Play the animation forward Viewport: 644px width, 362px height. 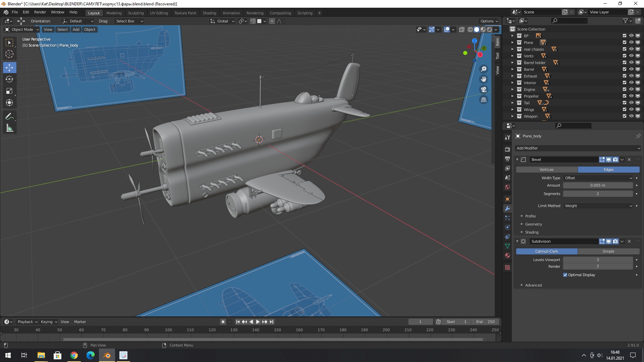[x=258, y=322]
